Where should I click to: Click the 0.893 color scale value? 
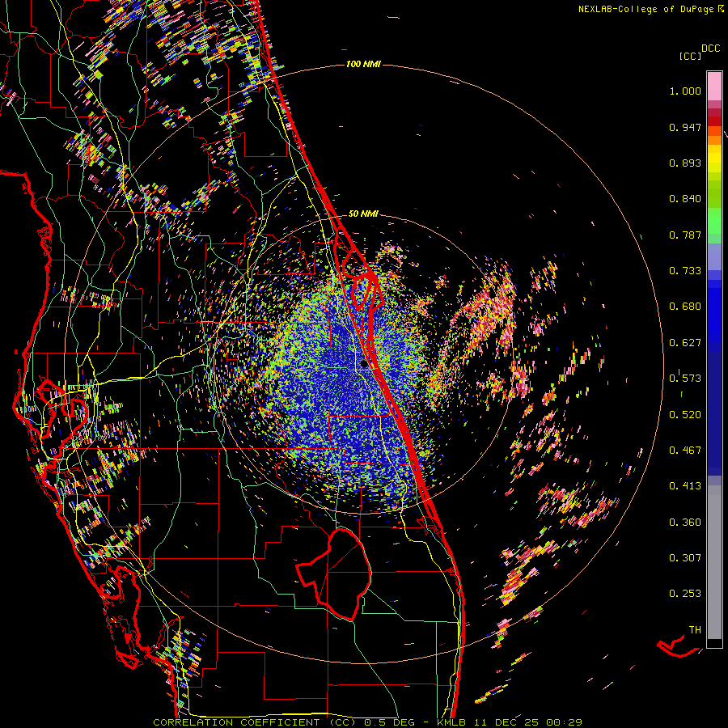pos(685,163)
